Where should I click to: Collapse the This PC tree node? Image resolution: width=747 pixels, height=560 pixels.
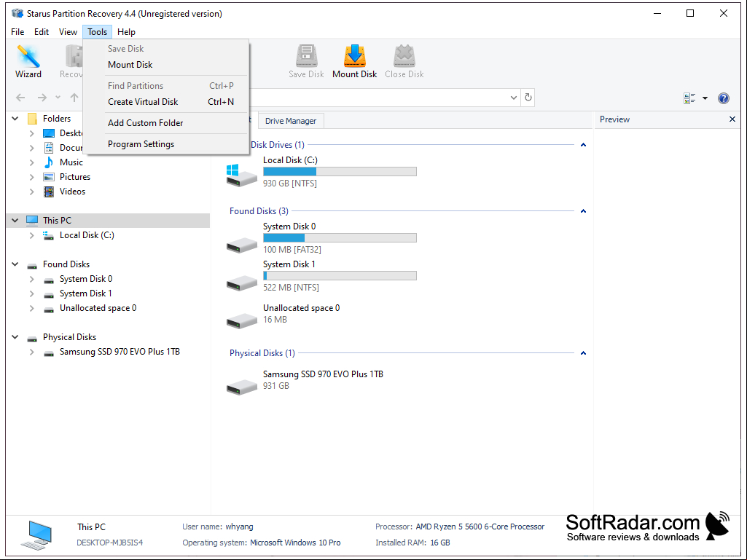coord(15,221)
